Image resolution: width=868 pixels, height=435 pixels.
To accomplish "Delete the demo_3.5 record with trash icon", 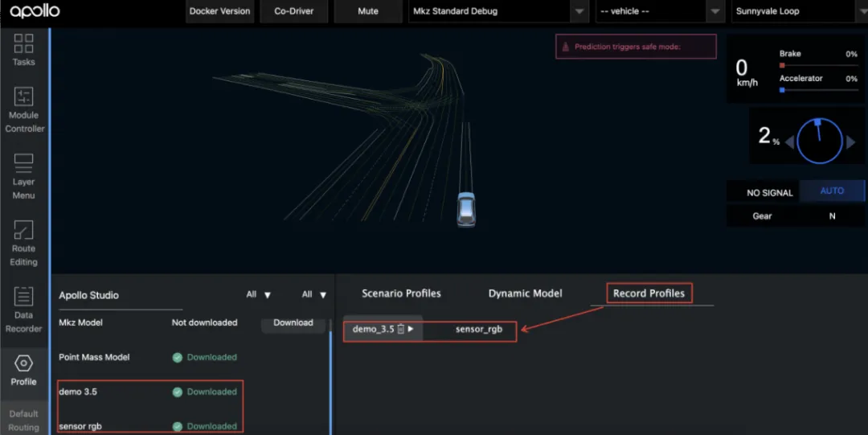I will (401, 329).
